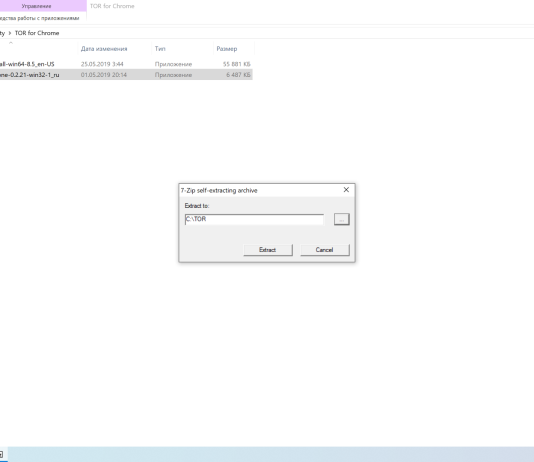Click the 25.05.2019 3:44 date cell

coord(102,64)
